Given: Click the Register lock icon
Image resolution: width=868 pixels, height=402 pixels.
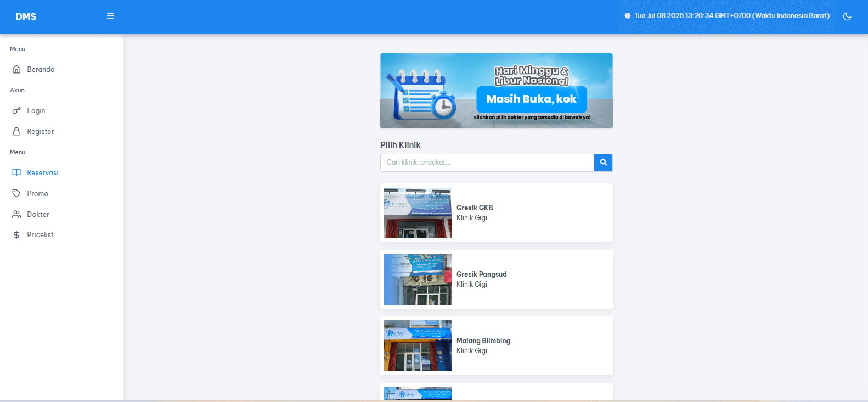Looking at the screenshot, I should pos(16,131).
